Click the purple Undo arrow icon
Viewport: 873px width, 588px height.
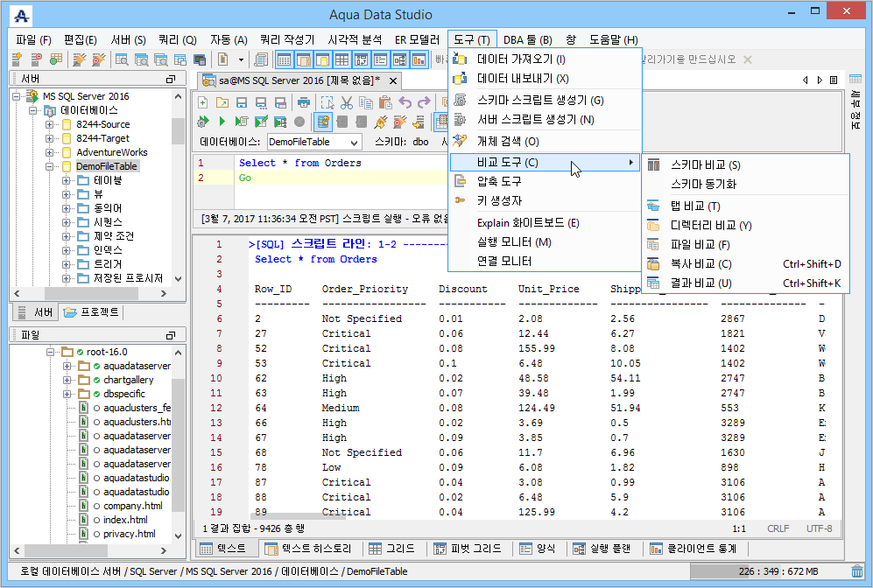pyautogui.click(x=405, y=102)
